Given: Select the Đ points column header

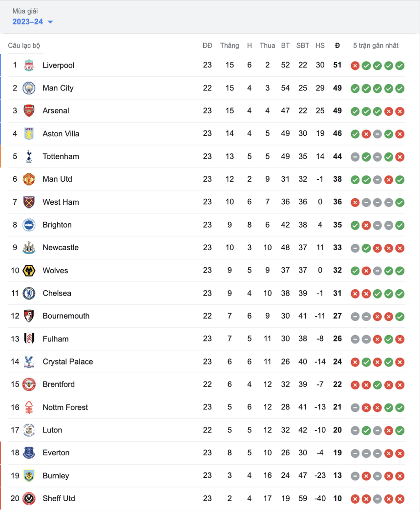Looking at the screenshot, I should pos(337,45).
